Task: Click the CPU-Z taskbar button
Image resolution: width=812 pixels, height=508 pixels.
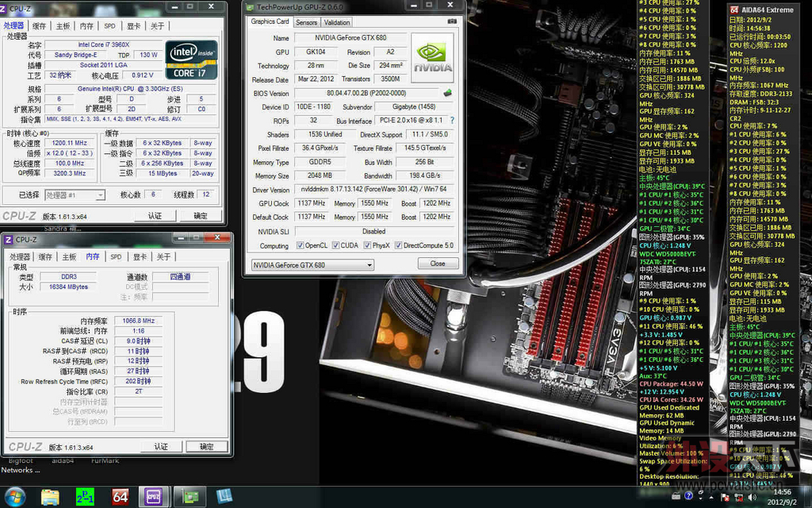Action: pos(154,497)
